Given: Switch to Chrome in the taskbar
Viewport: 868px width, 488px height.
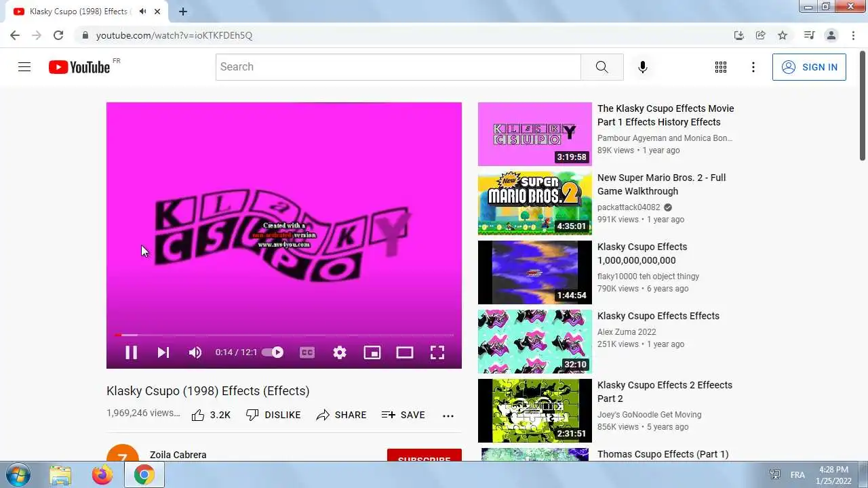Looking at the screenshot, I should click(144, 475).
